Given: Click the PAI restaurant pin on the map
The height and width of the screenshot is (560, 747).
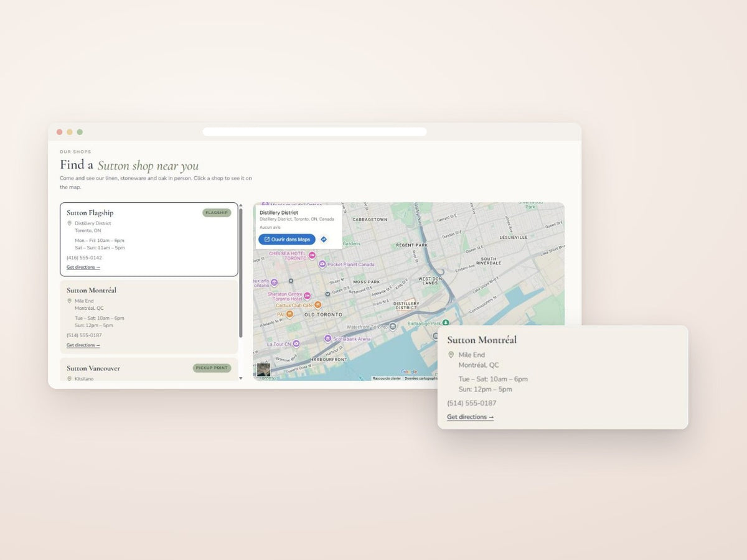Looking at the screenshot, I should click(x=289, y=314).
